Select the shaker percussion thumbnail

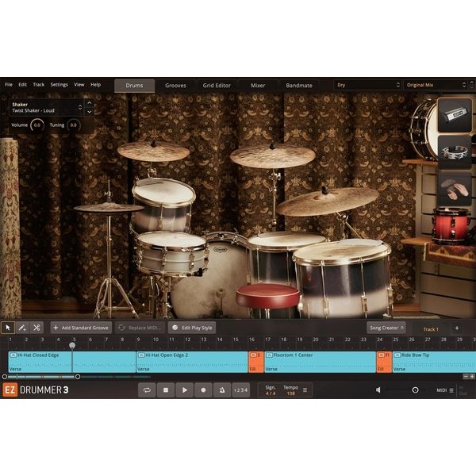[x=455, y=115]
